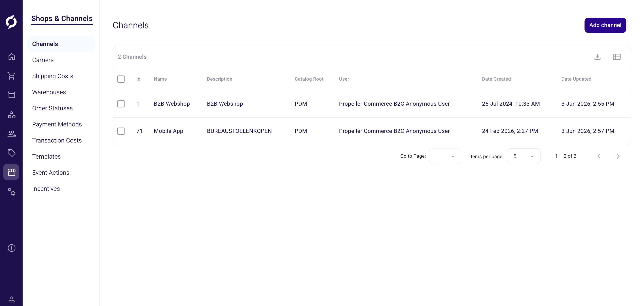Click the '2 Channels' count label
644x306 pixels.
pyautogui.click(x=132, y=57)
